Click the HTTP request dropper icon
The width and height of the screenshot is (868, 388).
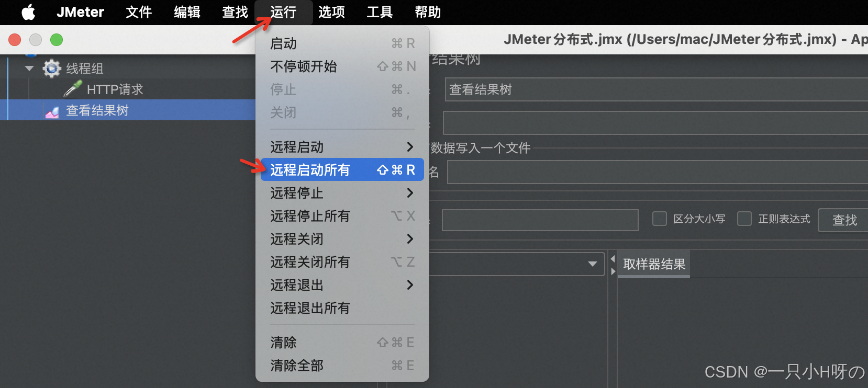[73, 89]
